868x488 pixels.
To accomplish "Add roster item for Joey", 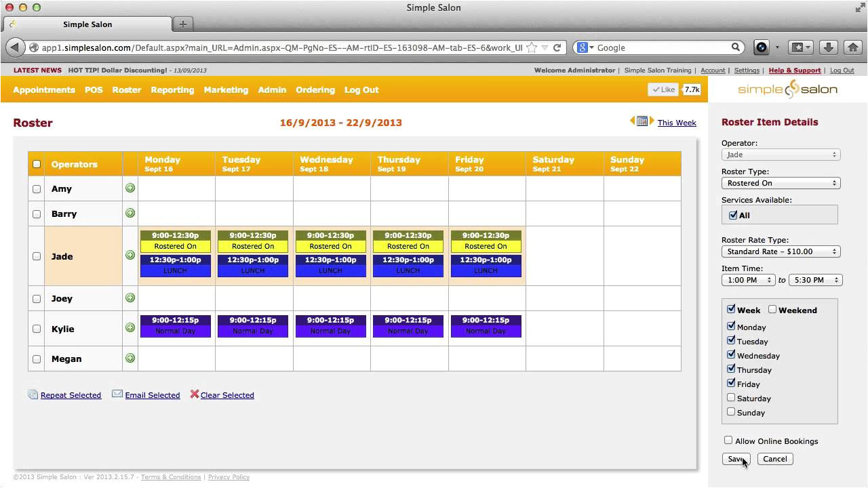I will [x=130, y=298].
